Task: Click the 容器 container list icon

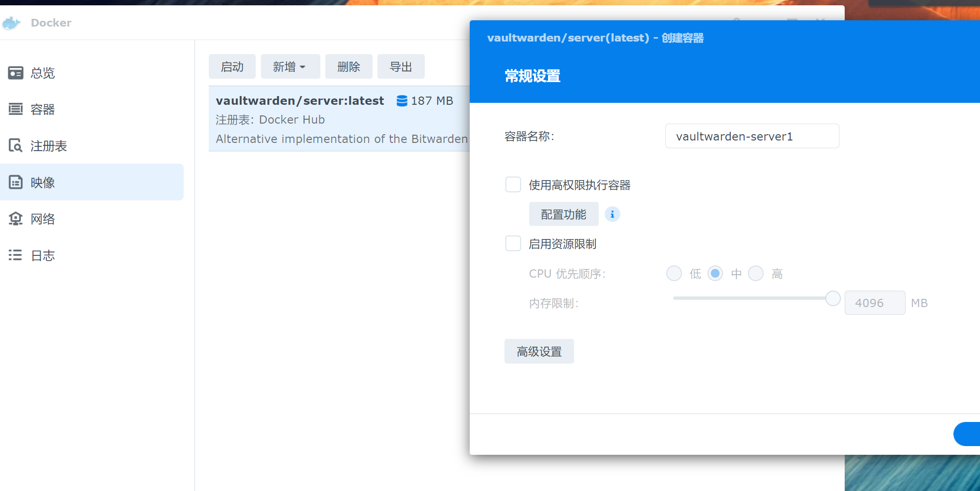Action: pyautogui.click(x=15, y=109)
